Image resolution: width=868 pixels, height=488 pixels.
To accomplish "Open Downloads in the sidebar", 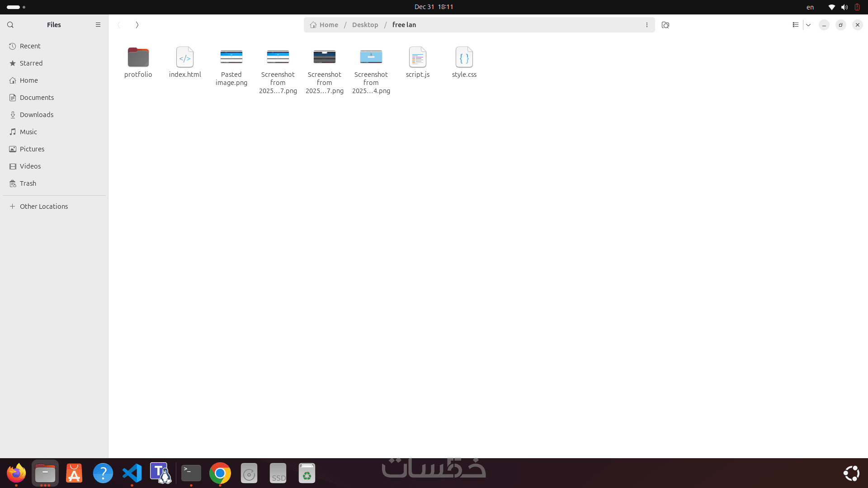I will (37, 115).
